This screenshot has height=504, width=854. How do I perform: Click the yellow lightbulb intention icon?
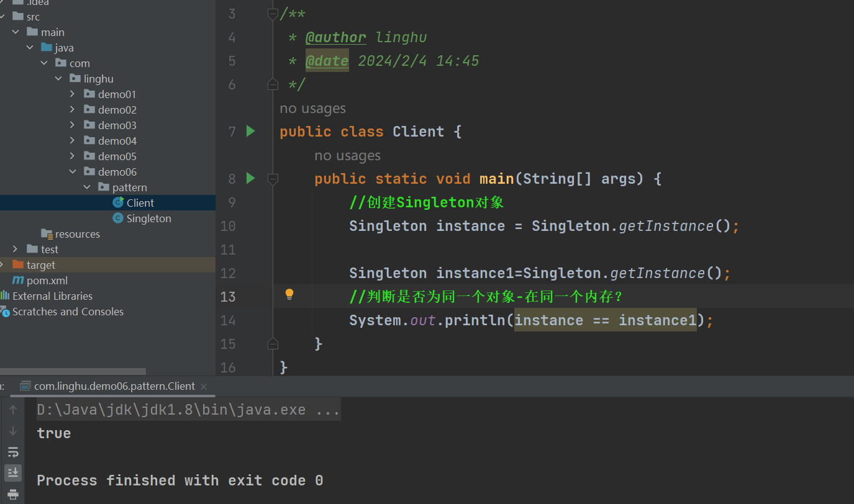[x=289, y=294]
